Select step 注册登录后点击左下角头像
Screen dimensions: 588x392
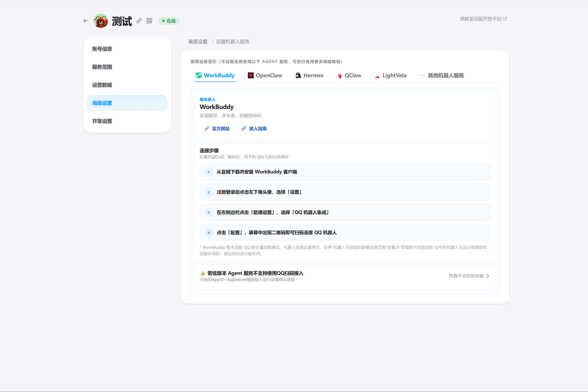pos(345,192)
